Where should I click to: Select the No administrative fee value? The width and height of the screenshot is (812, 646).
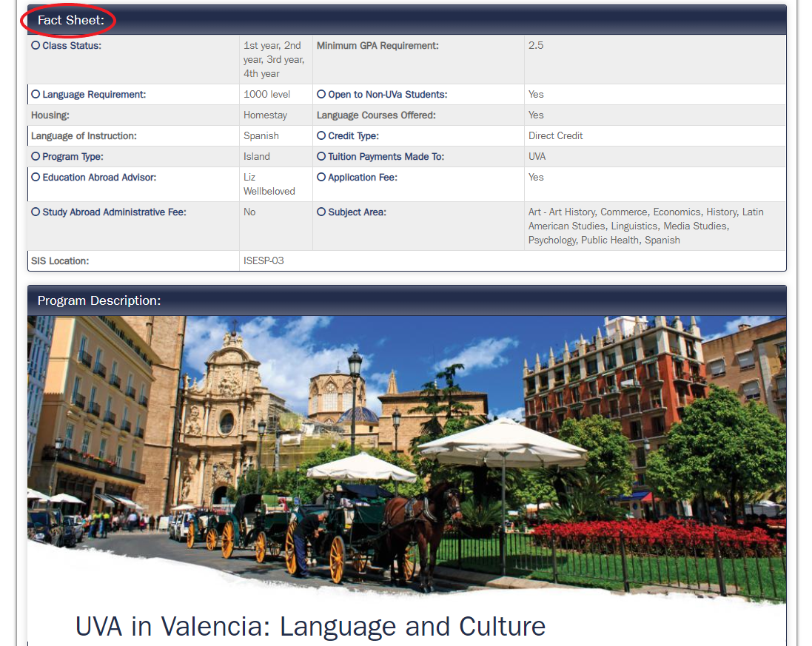(x=249, y=212)
